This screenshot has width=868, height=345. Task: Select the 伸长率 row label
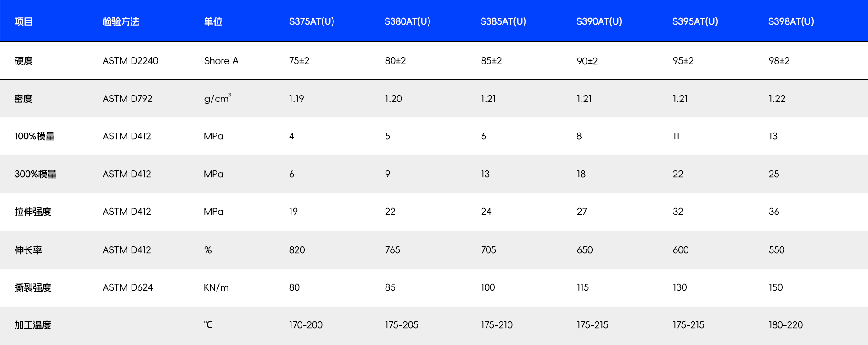28,250
